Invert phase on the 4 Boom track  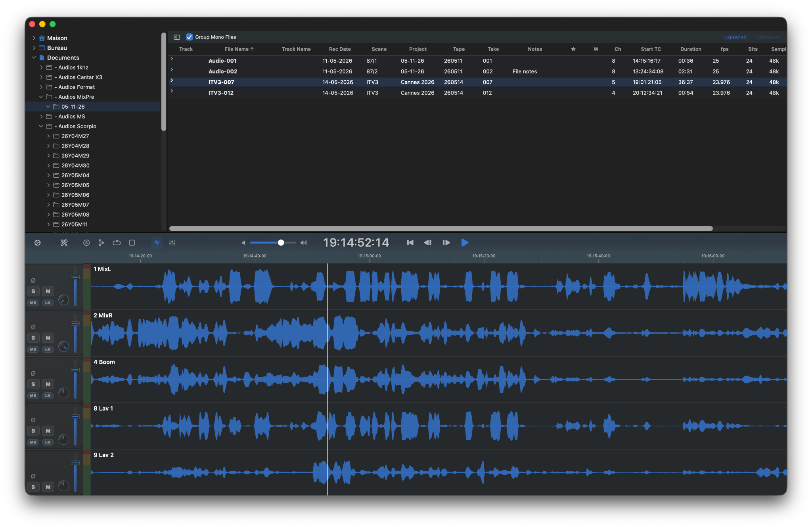(33, 374)
